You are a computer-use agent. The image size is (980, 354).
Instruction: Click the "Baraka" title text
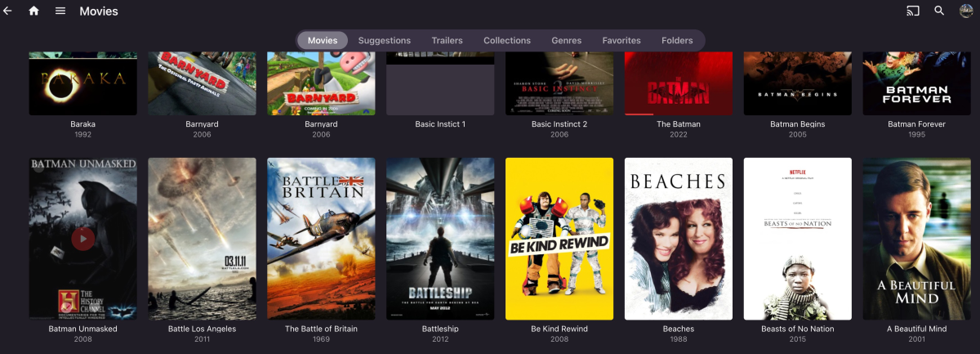coord(83,124)
